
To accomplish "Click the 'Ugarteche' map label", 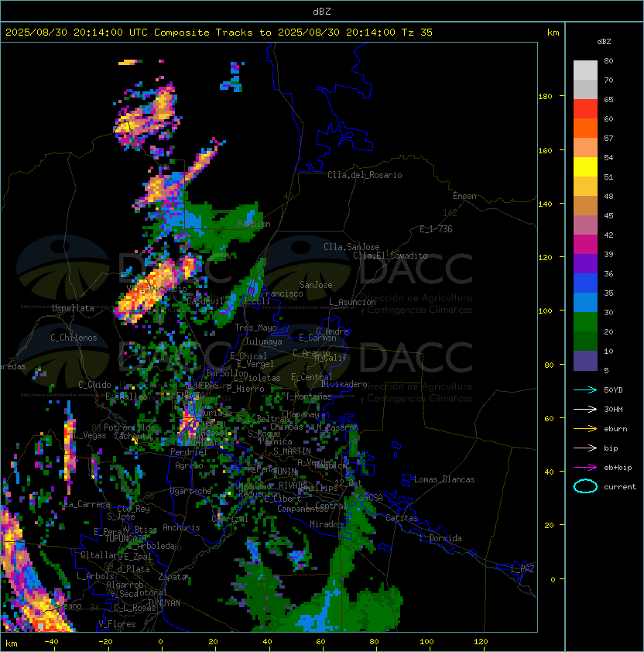I will point(191,491).
